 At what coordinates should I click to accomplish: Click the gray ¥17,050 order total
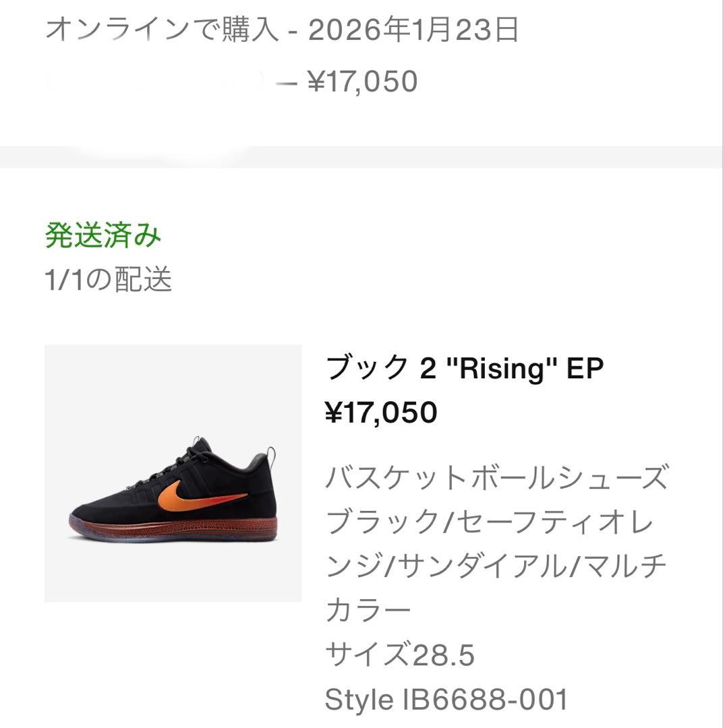click(362, 82)
